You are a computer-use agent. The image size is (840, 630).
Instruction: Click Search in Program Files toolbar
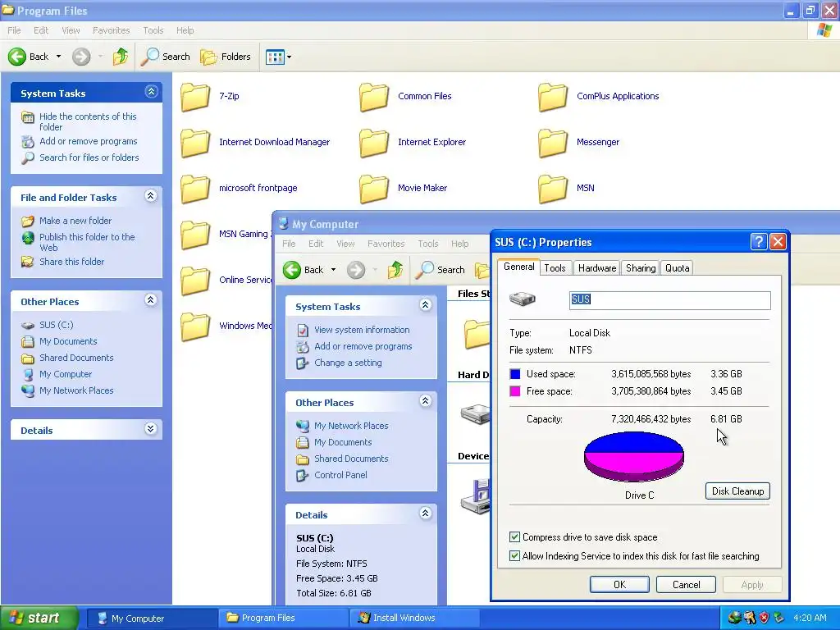165,57
